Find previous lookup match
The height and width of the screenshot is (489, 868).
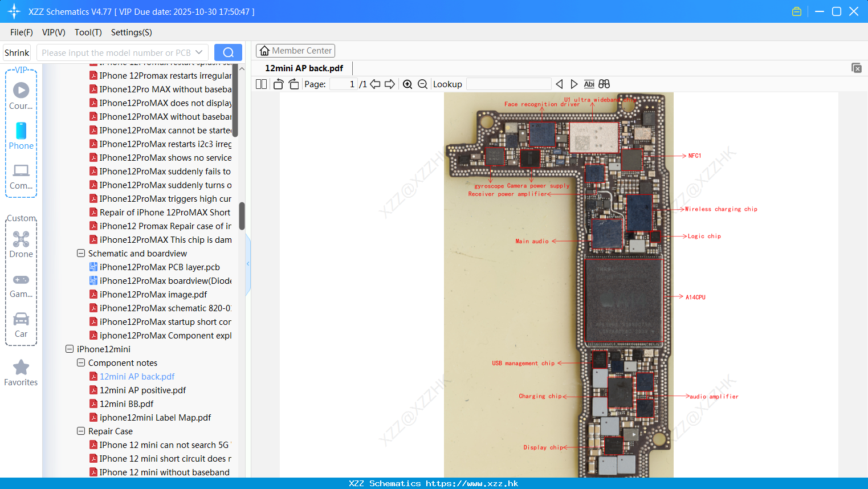tap(559, 84)
